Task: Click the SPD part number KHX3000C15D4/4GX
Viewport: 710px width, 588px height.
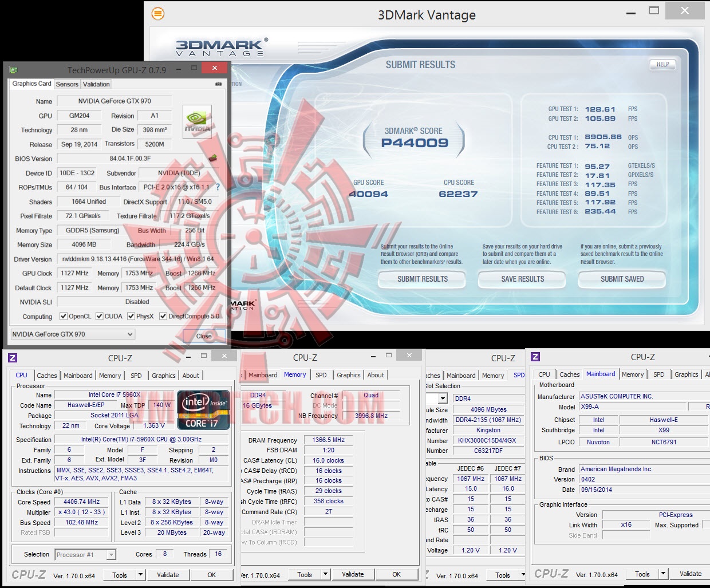Action: tap(488, 440)
